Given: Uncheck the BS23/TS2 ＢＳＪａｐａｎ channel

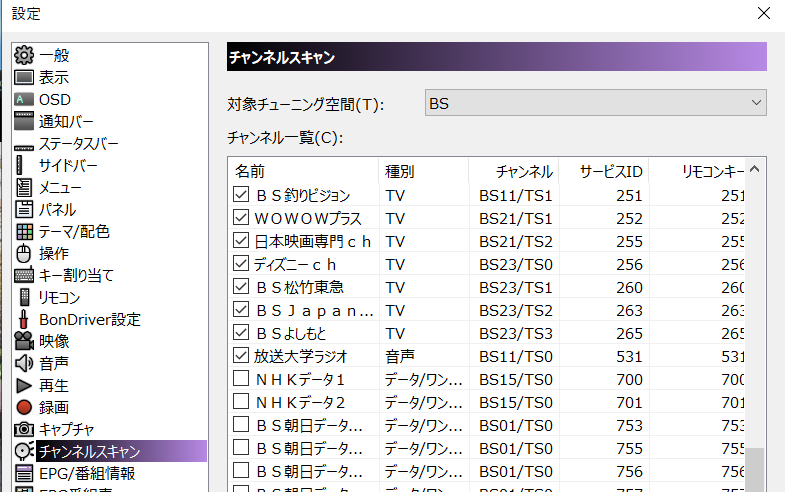Looking at the screenshot, I should coord(241,309).
